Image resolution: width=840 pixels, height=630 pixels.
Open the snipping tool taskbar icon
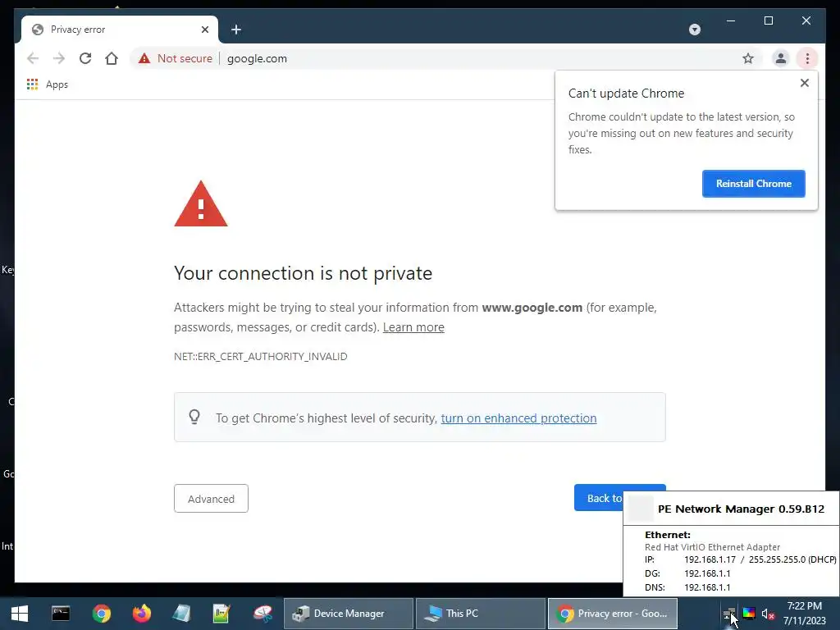click(262, 613)
